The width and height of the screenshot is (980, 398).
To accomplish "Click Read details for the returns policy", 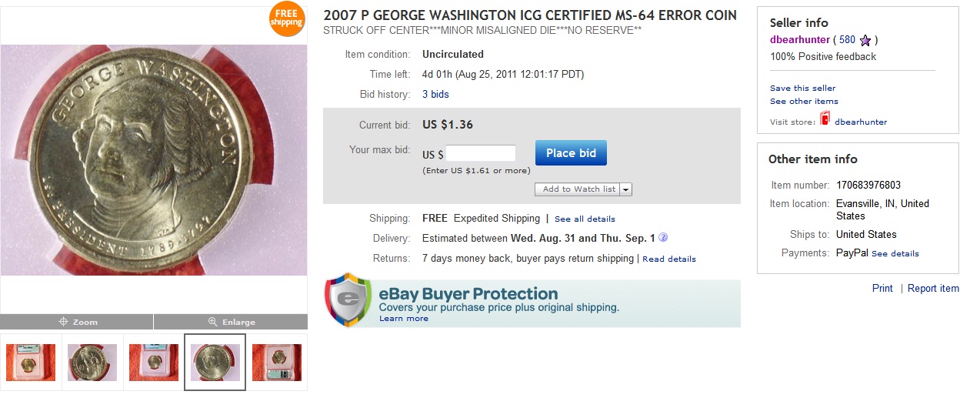I will pos(668,259).
